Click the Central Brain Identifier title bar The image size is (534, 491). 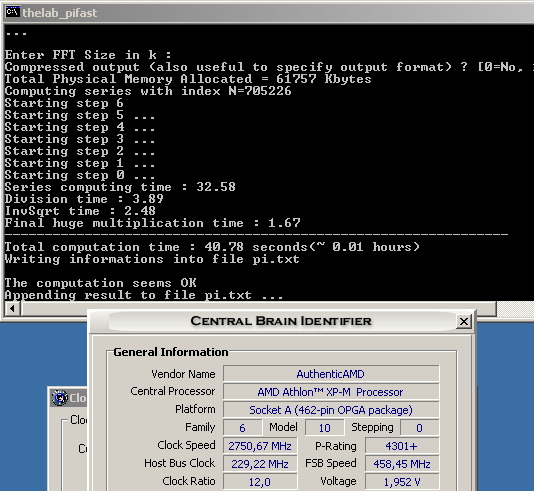point(281,321)
